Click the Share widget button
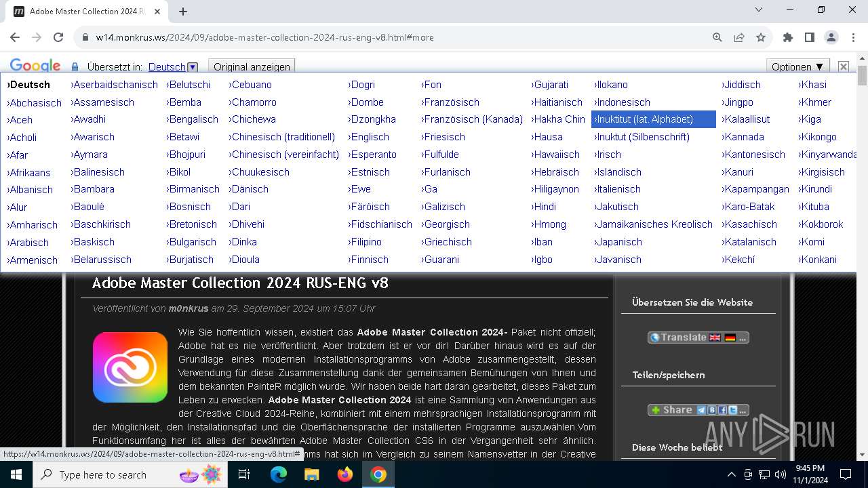 coord(698,410)
